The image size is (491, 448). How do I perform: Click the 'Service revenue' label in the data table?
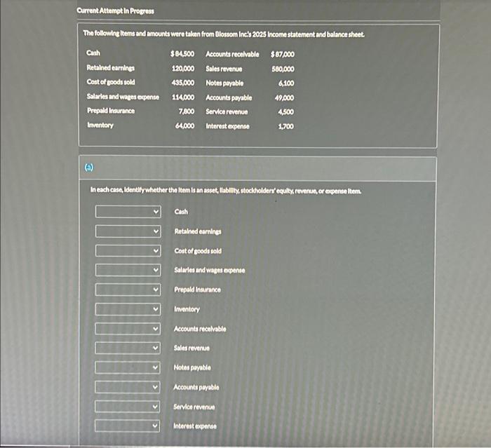click(x=227, y=111)
